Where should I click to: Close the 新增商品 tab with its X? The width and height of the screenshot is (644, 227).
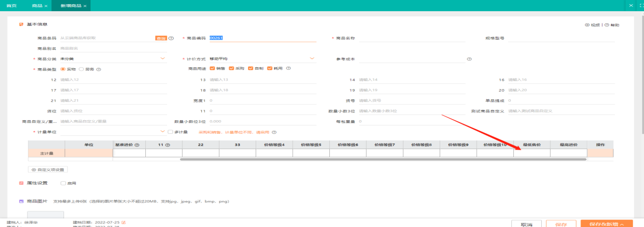[85, 6]
